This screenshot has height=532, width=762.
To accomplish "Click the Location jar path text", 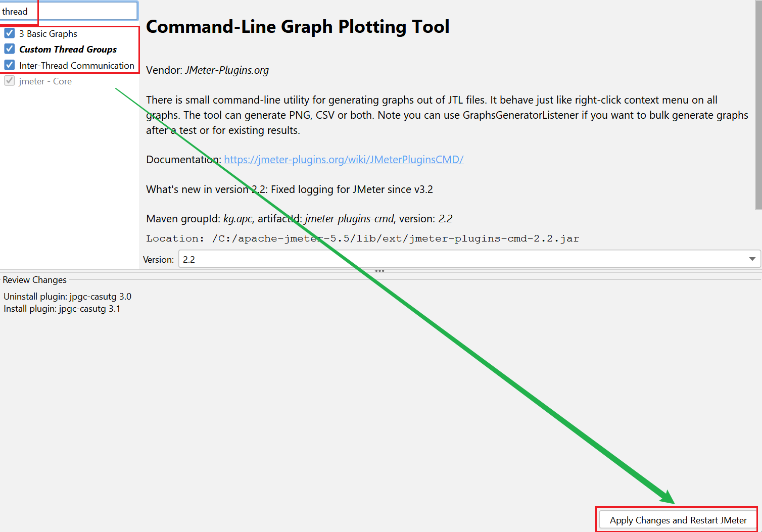I will pos(363,238).
